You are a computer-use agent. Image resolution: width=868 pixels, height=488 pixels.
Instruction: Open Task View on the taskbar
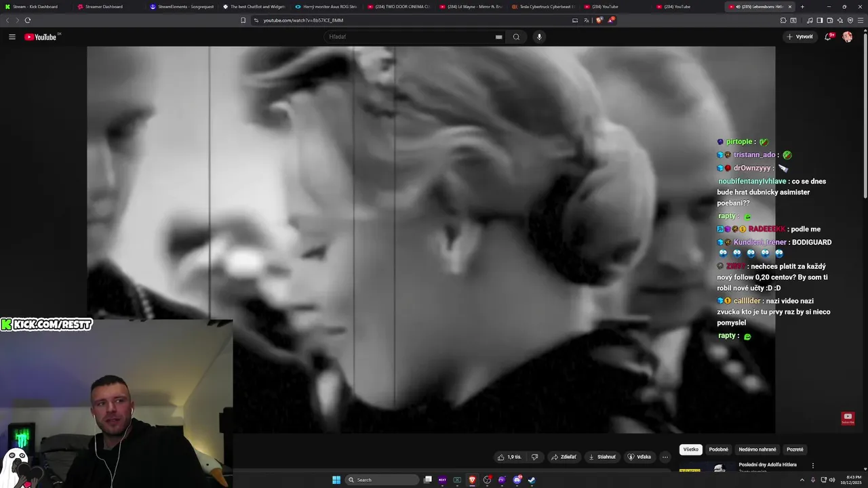pos(428,480)
